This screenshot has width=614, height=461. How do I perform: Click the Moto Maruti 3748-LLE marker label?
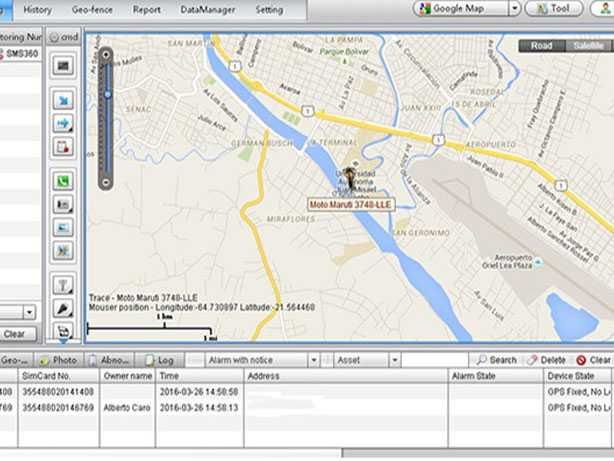click(351, 205)
